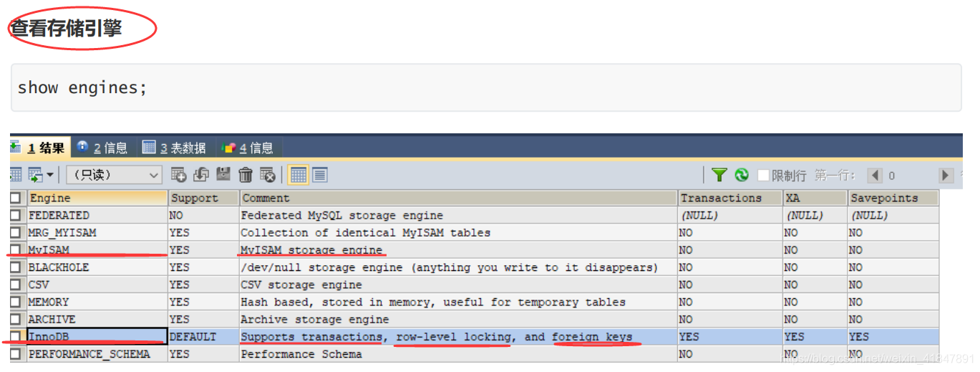The width and height of the screenshot is (980, 372).
Task: Open the read-only (只读) mode dropdown
Action: pyautogui.click(x=115, y=175)
